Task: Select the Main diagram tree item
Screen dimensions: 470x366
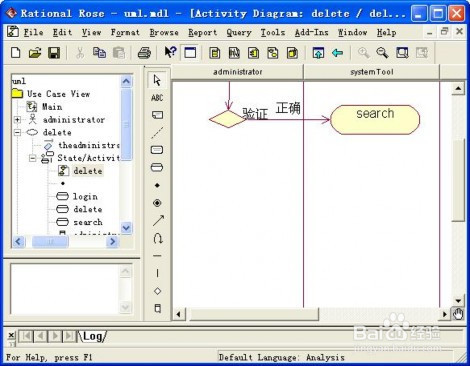Action: tap(52, 107)
